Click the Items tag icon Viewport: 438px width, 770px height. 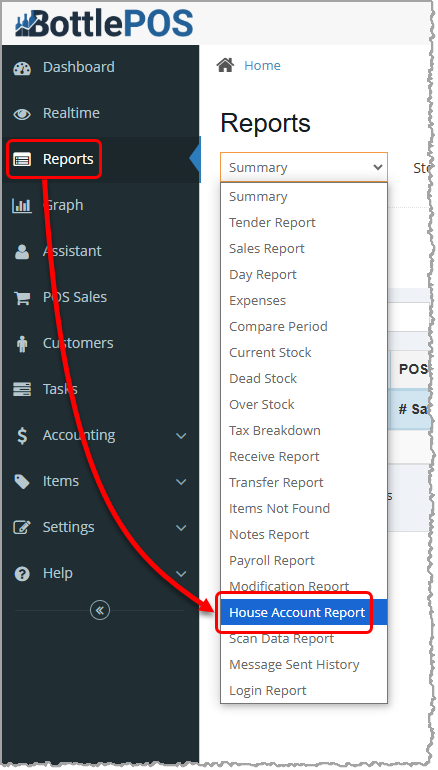(22, 482)
